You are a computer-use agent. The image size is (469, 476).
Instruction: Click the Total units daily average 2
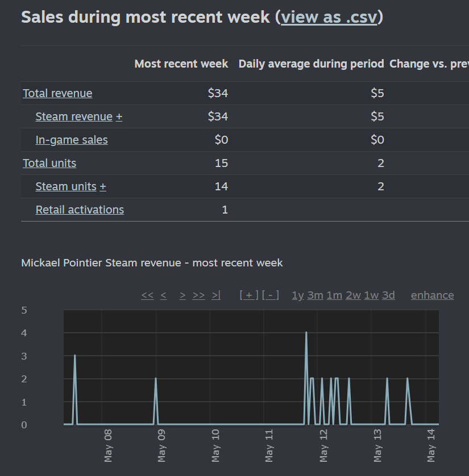pyautogui.click(x=381, y=164)
